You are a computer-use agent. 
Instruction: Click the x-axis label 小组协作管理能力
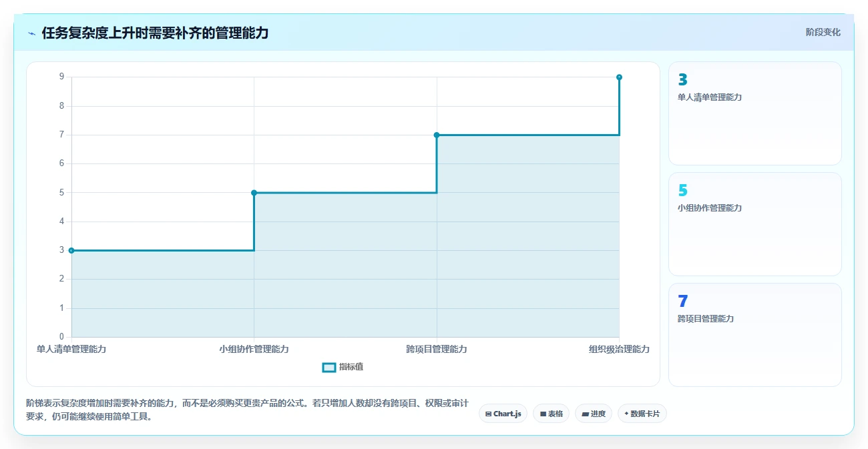[254, 349]
